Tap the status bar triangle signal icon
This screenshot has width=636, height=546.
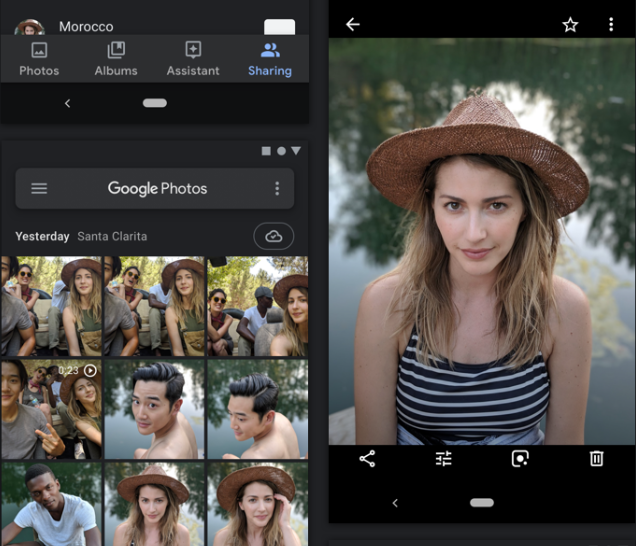coord(296,151)
